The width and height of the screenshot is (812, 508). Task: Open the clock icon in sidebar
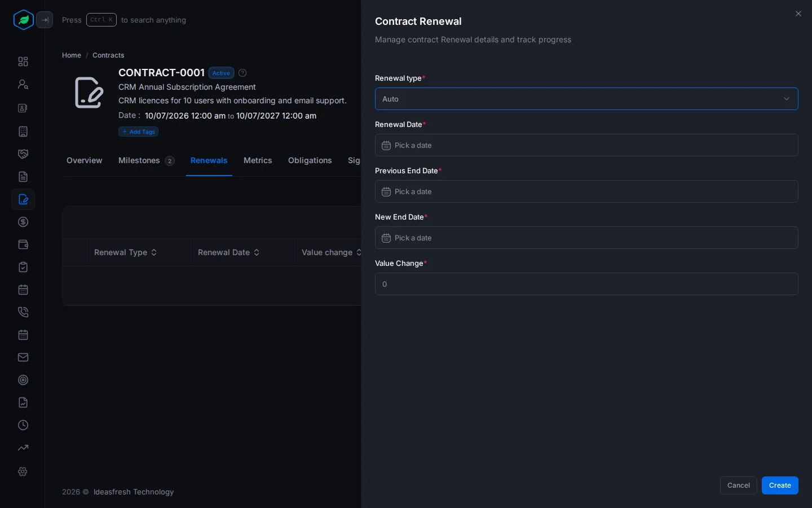tap(23, 425)
